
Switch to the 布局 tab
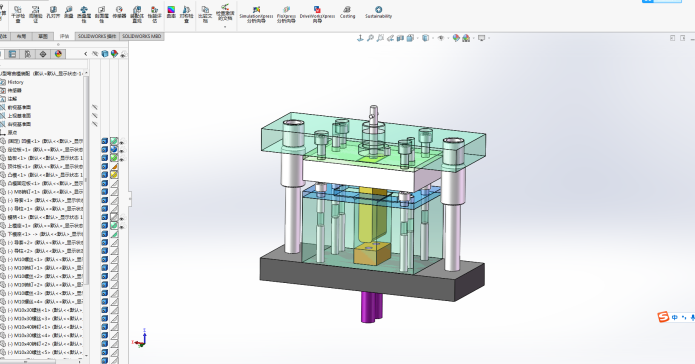coord(21,36)
